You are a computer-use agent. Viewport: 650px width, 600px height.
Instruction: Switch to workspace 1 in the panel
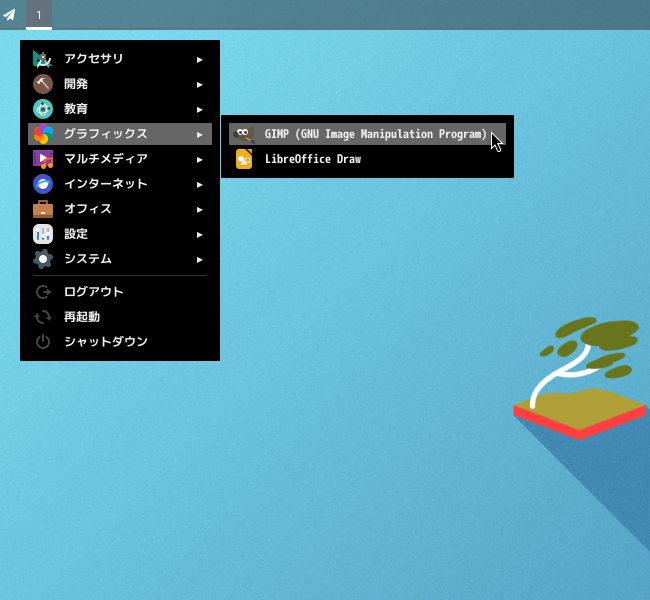[x=39, y=15]
